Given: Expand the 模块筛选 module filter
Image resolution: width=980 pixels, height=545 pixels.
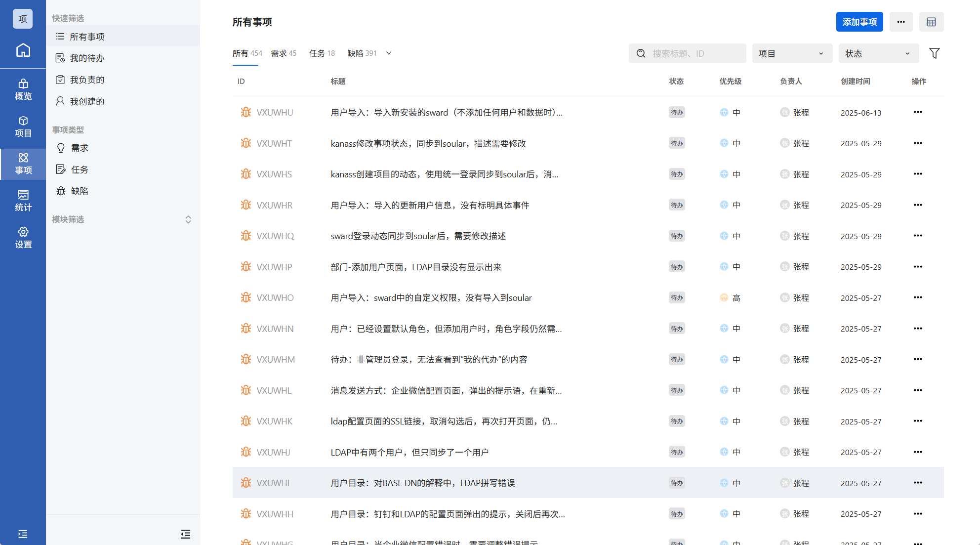Looking at the screenshot, I should tap(188, 219).
